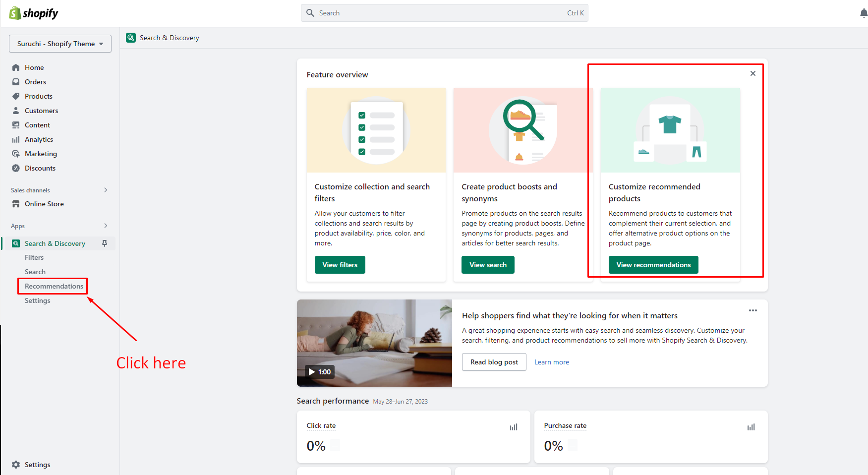Click the Search & Discovery app icon in header
The width and height of the screenshot is (868, 475).
(x=131, y=38)
